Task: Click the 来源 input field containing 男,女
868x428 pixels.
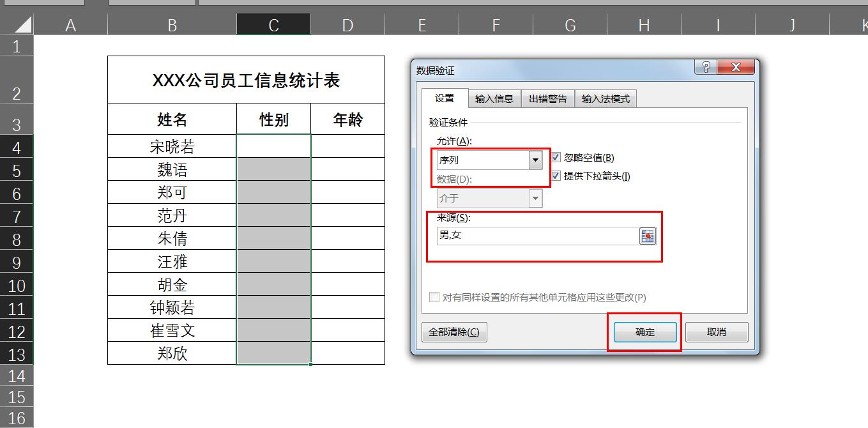Action: pos(538,236)
